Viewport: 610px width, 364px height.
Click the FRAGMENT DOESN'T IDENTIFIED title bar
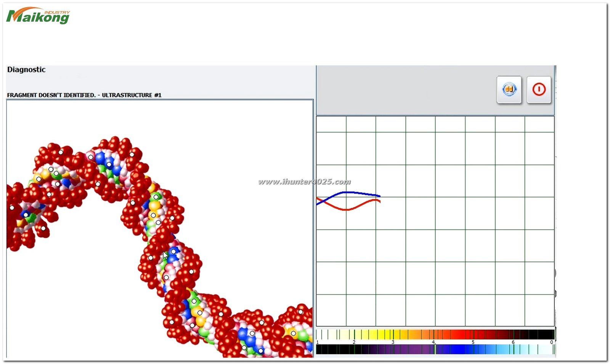click(84, 95)
